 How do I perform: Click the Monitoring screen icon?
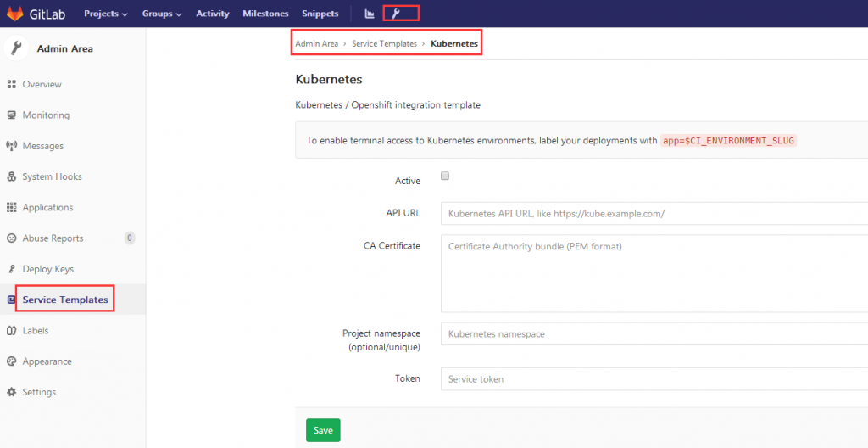click(11, 115)
